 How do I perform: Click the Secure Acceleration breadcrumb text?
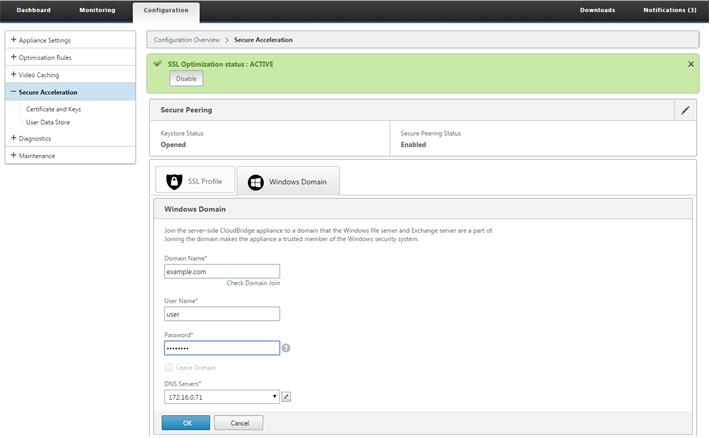click(x=263, y=40)
